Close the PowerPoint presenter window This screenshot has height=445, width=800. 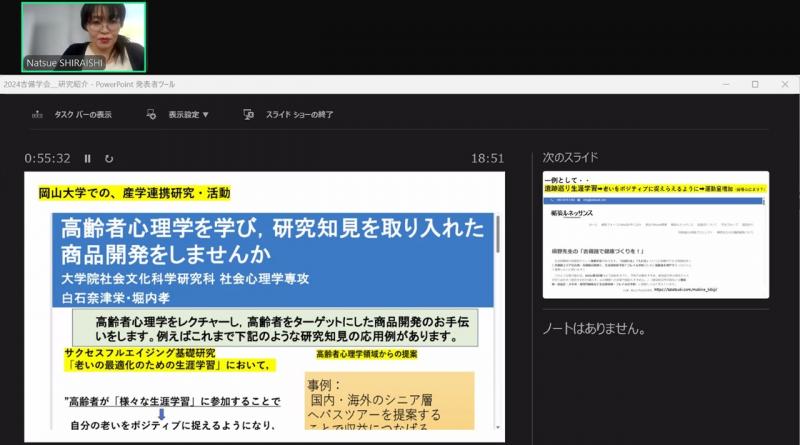[785, 84]
